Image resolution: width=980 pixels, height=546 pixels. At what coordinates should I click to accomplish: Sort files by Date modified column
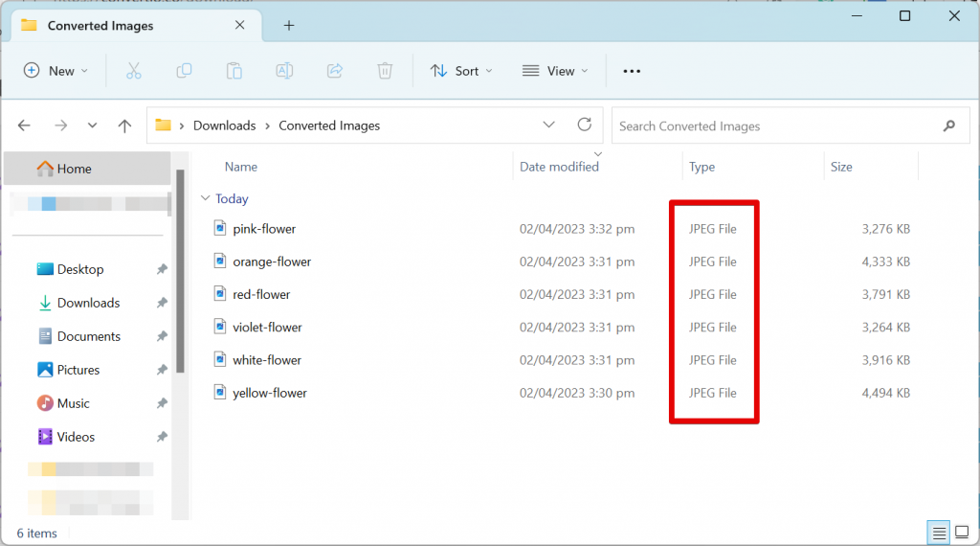(559, 167)
